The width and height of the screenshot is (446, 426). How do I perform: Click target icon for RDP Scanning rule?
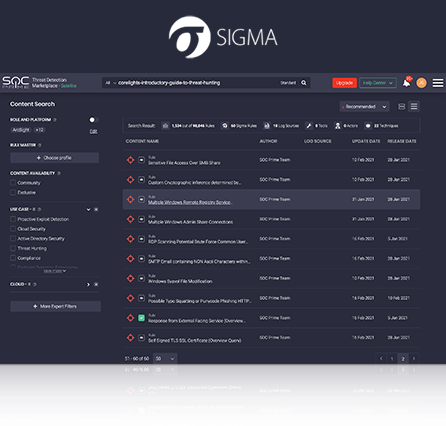(130, 239)
